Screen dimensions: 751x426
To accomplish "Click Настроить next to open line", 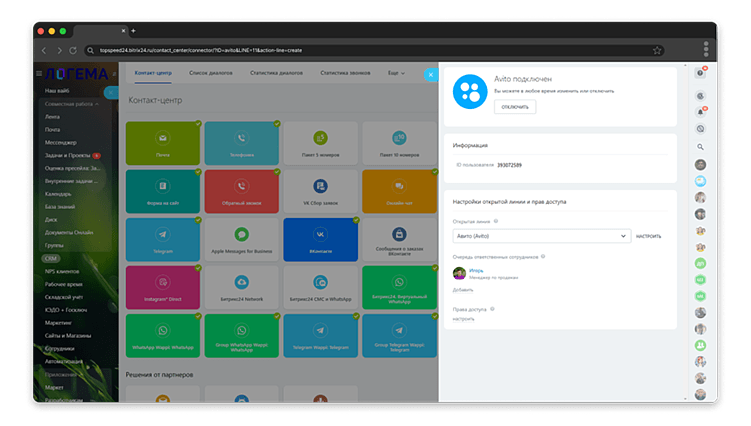I will [649, 236].
